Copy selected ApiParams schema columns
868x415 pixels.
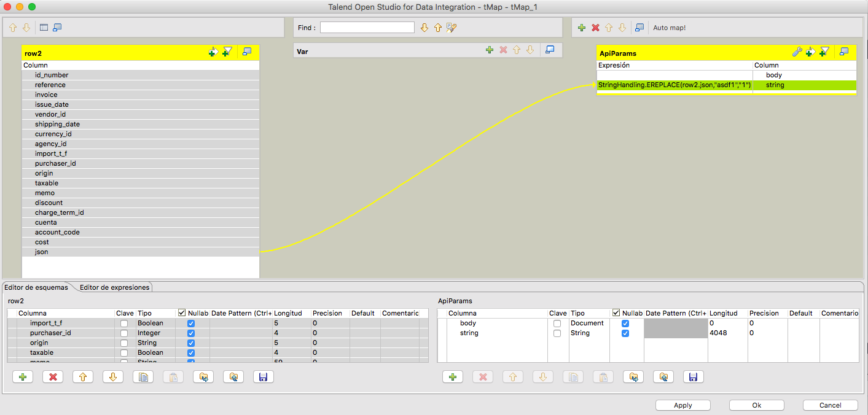click(573, 377)
